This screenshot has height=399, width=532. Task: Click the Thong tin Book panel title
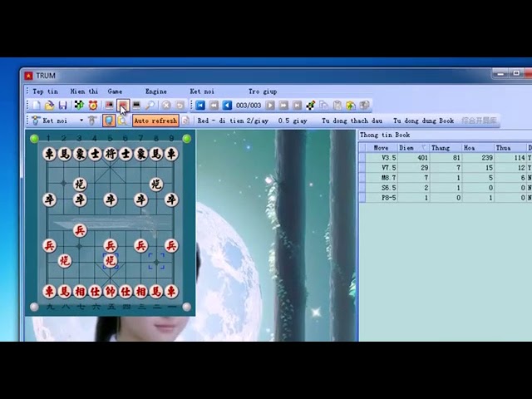click(x=385, y=135)
